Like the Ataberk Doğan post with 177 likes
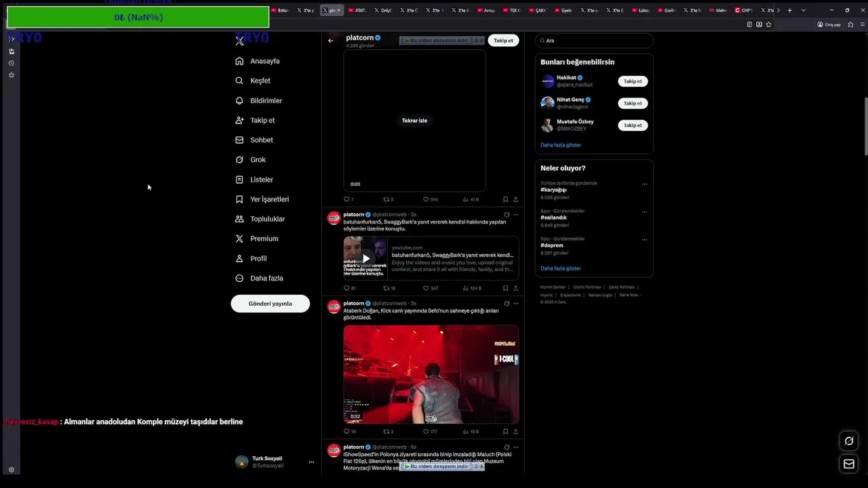Viewport: 868px width, 488px height. (x=430, y=431)
